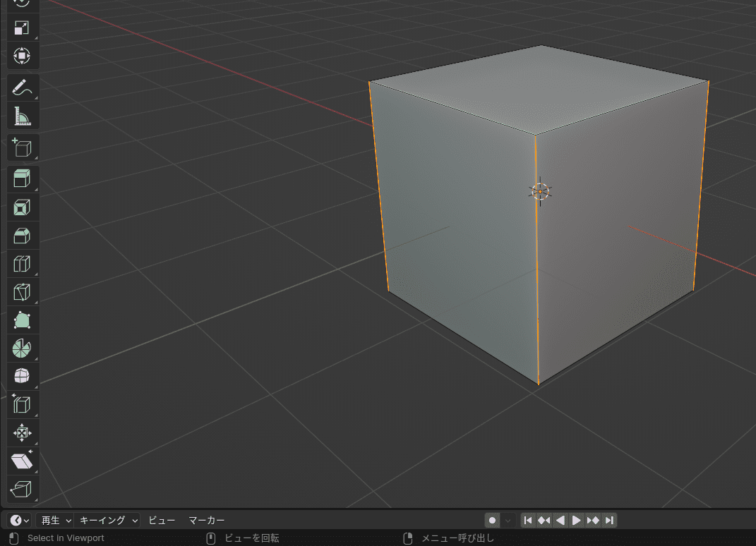756x546 pixels.
Task: Jump to the next keyframe
Action: 593,520
